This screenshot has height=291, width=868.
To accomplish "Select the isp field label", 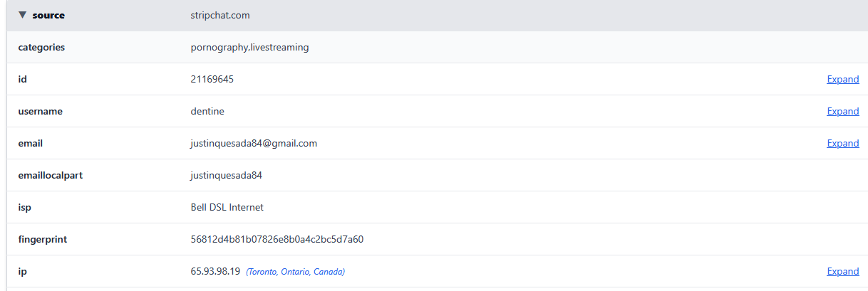I will coord(25,207).
